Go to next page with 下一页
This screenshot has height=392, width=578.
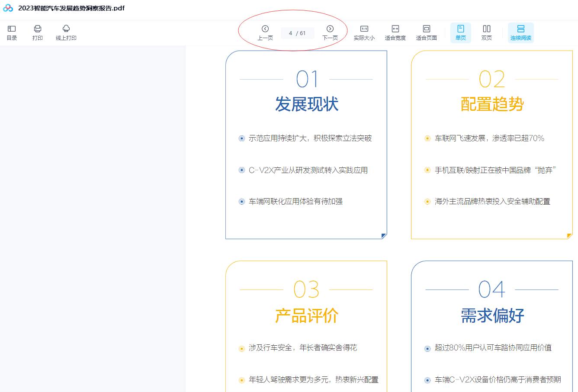pyautogui.click(x=330, y=32)
